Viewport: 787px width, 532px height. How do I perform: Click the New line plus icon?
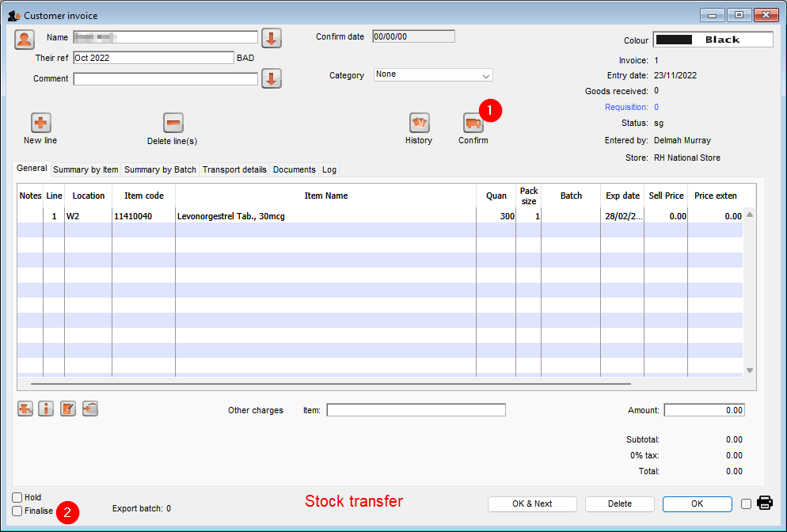(40, 123)
